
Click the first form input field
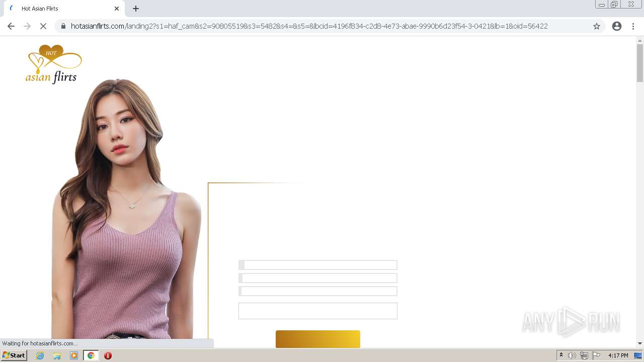pos(318,265)
